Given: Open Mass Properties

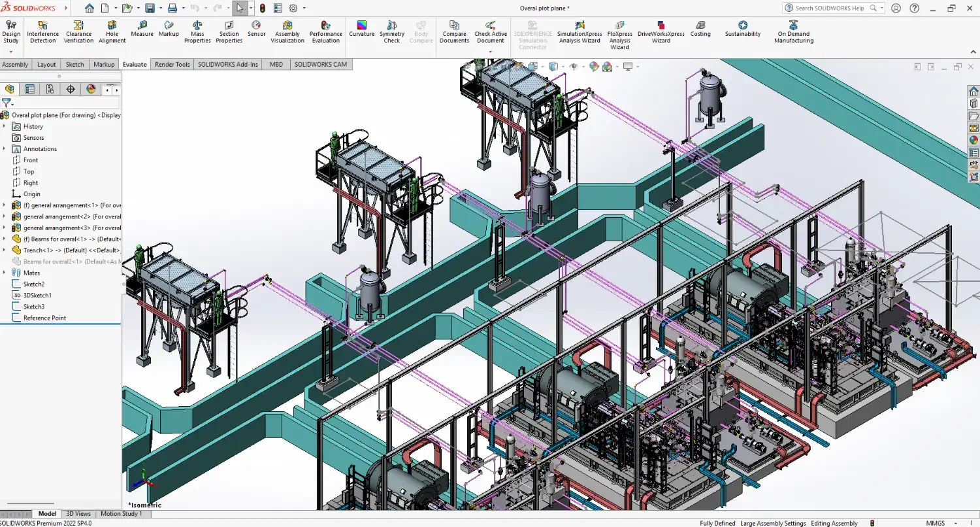Looking at the screenshot, I should click(x=197, y=32).
